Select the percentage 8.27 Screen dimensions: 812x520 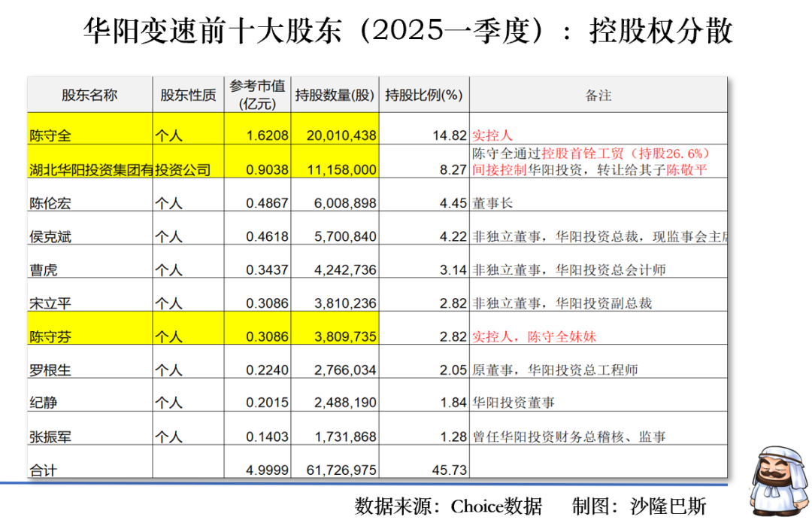point(453,170)
